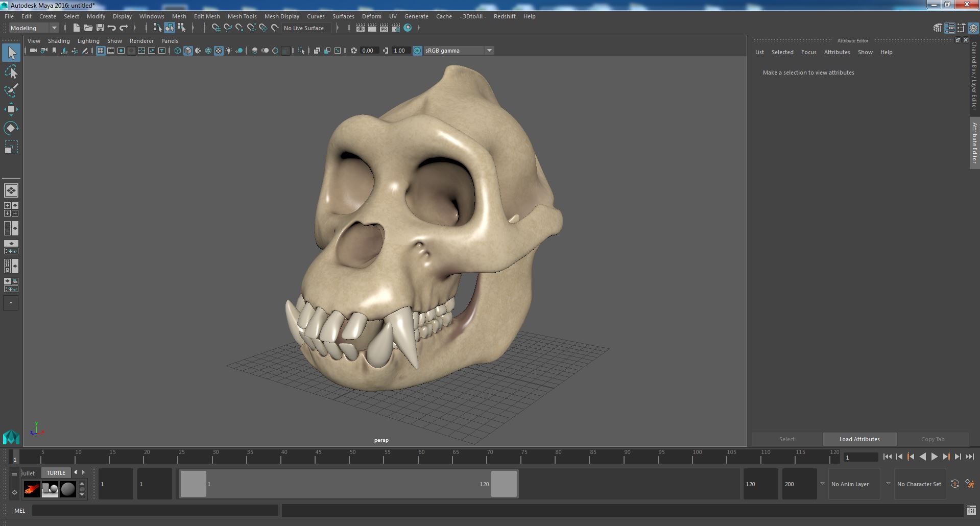Viewport: 980px width, 526px height.
Task: Open the sRGB gamma view transform dropdown
Action: click(459, 51)
